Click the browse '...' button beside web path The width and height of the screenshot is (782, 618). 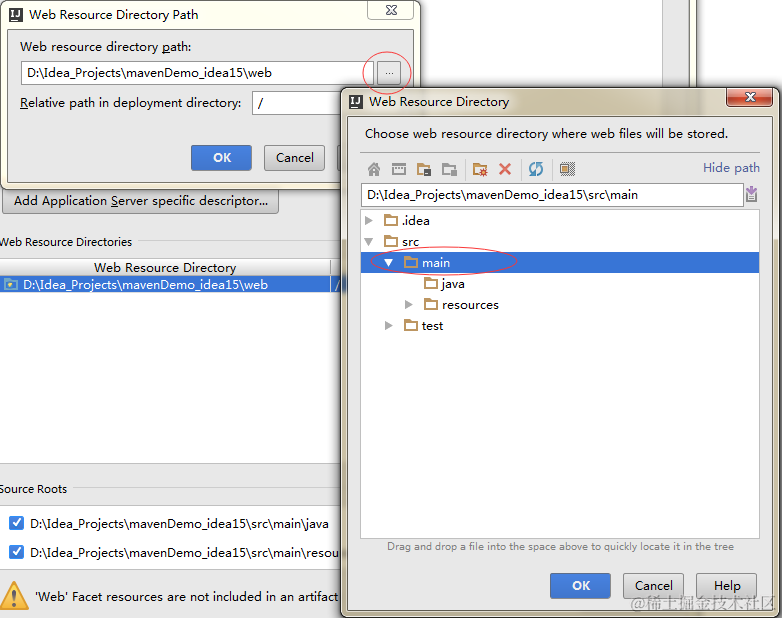(x=389, y=73)
